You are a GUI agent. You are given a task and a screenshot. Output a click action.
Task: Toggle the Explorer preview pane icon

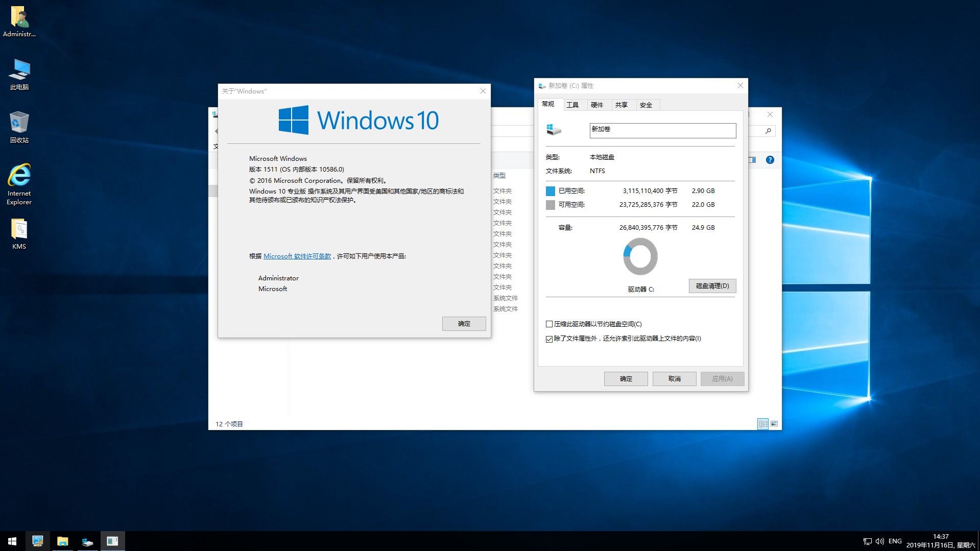(x=752, y=160)
